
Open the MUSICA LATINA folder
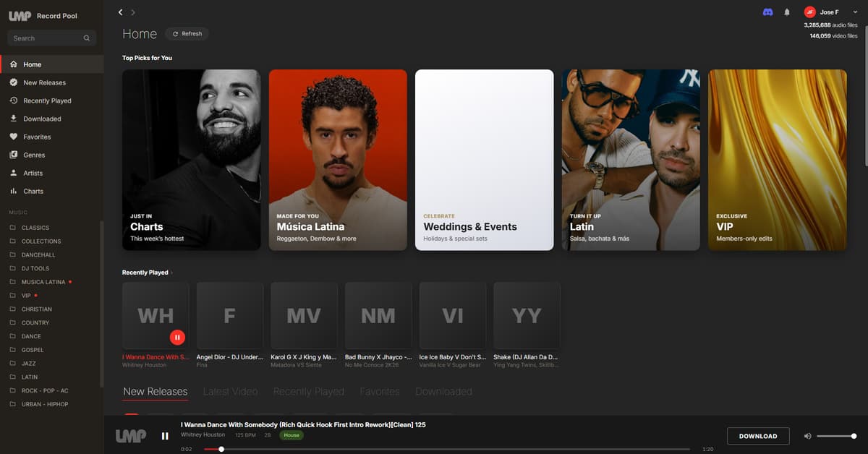(43, 282)
